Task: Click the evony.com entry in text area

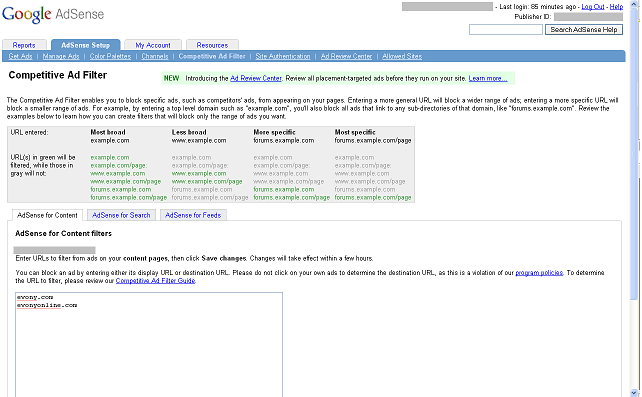Action: click(x=35, y=297)
